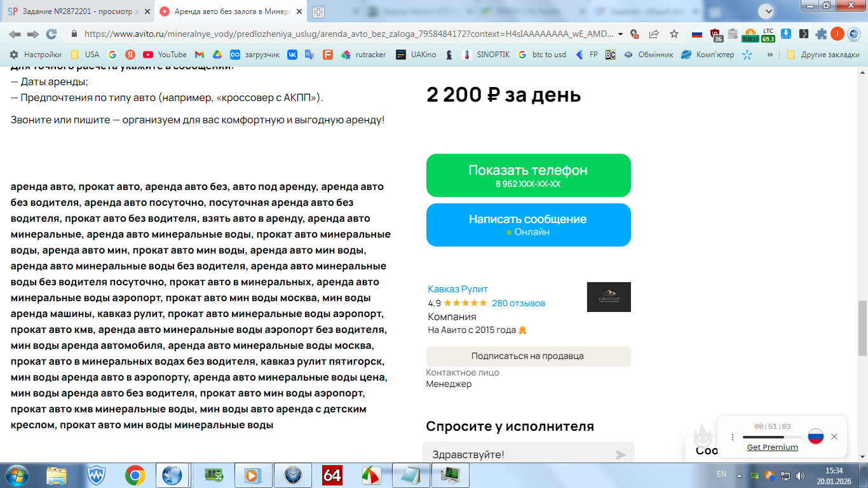Go back to the previous page

(15, 34)
